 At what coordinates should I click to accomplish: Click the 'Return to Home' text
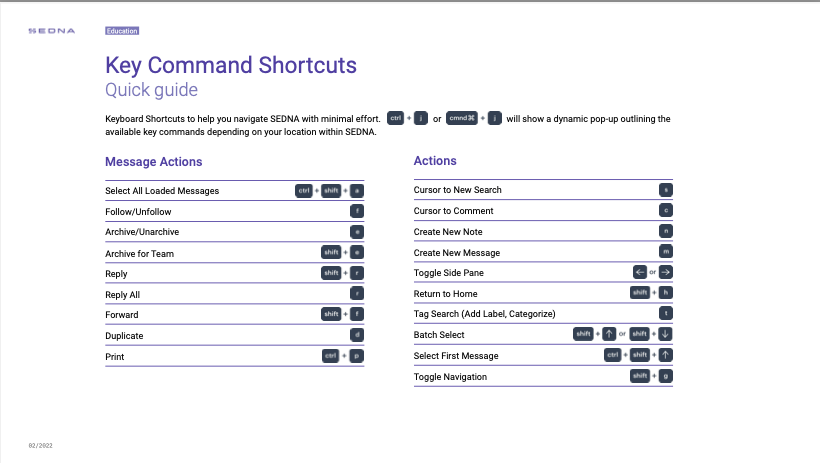tap(446, 294)
